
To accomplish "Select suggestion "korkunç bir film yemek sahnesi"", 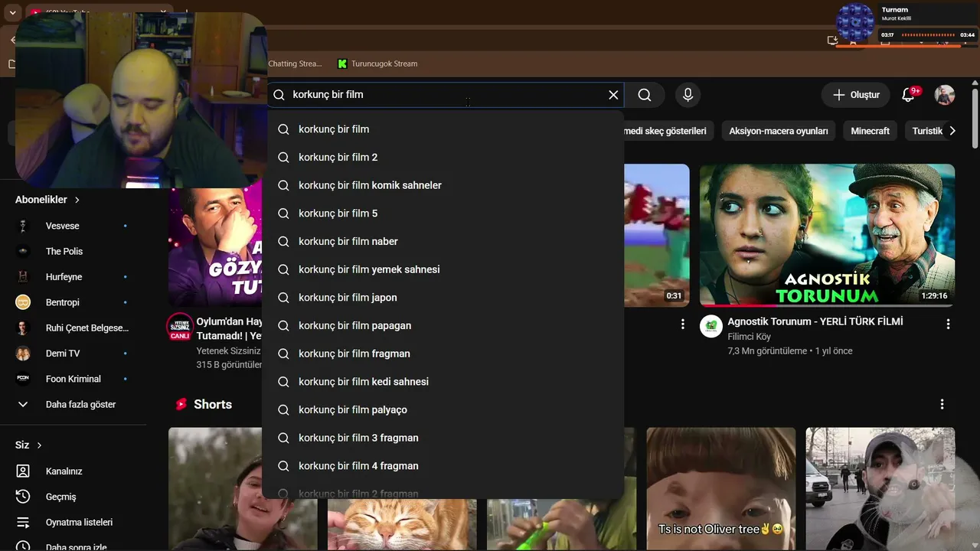I will 443,269.
